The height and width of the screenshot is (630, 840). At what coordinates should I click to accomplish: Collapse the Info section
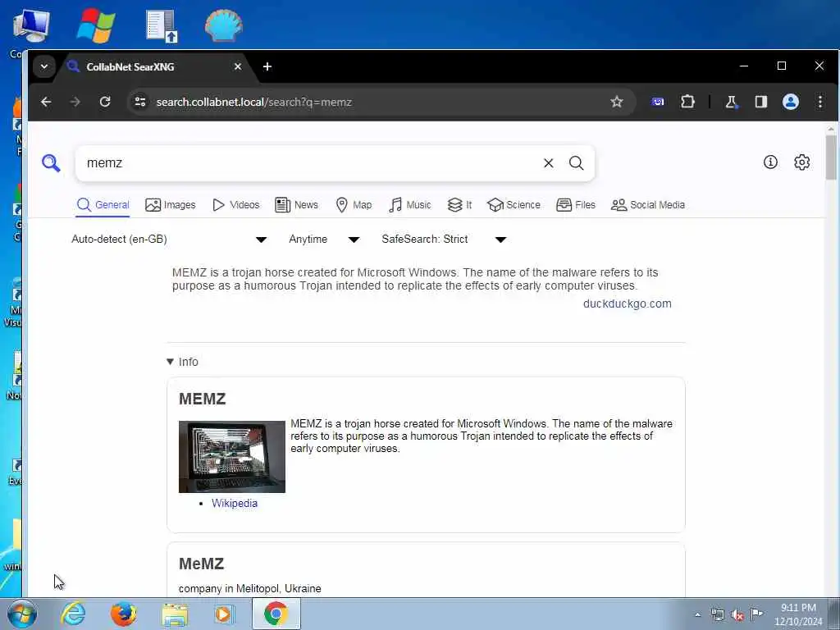tap(182, 362)
